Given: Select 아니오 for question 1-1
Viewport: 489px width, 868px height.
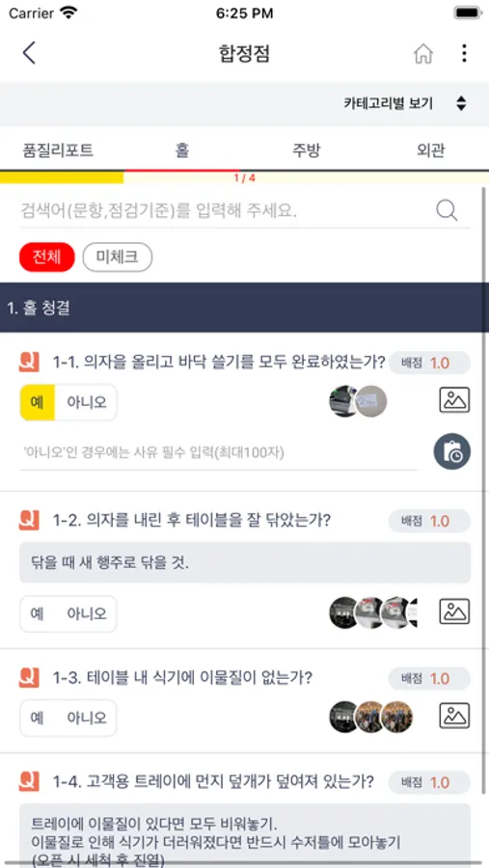Looking at the screenshot, I should [x=87, y=402].
